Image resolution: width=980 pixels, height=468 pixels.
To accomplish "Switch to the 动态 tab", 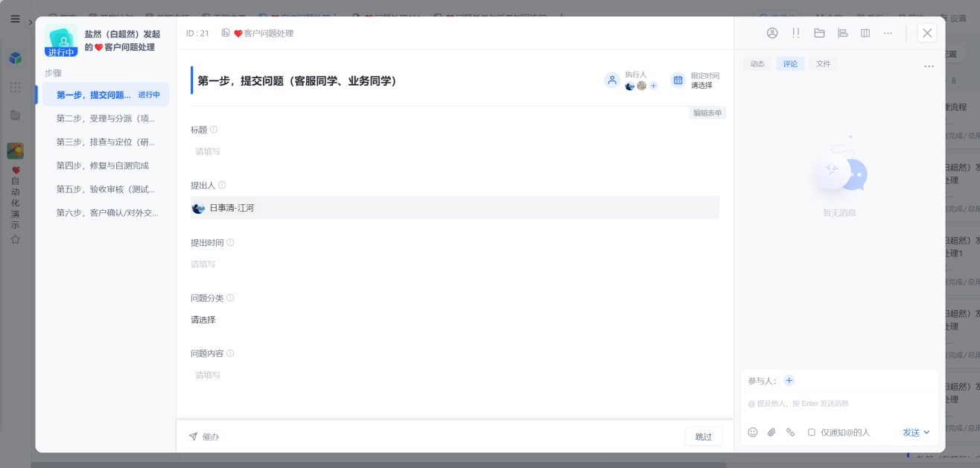I will point(757,64).
